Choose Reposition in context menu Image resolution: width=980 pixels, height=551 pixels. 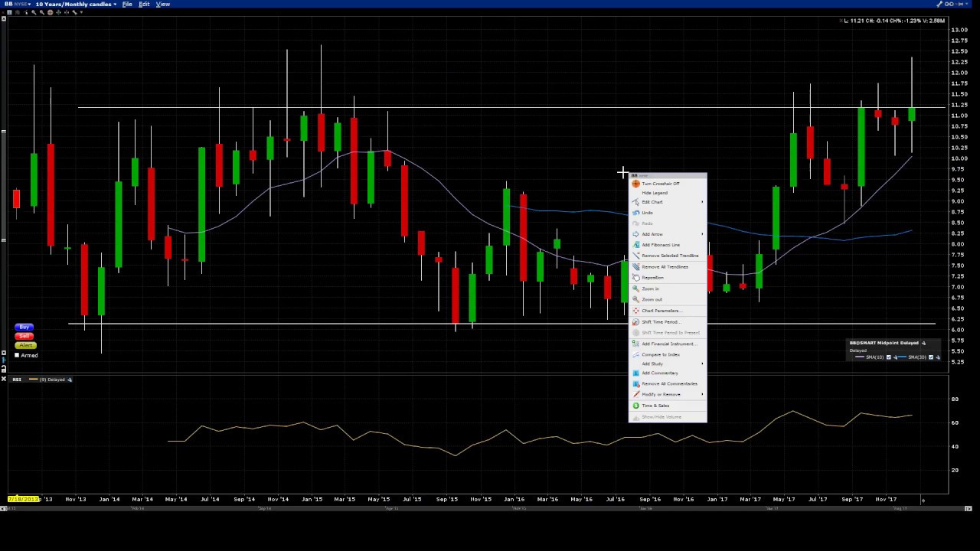pos(668,278)
